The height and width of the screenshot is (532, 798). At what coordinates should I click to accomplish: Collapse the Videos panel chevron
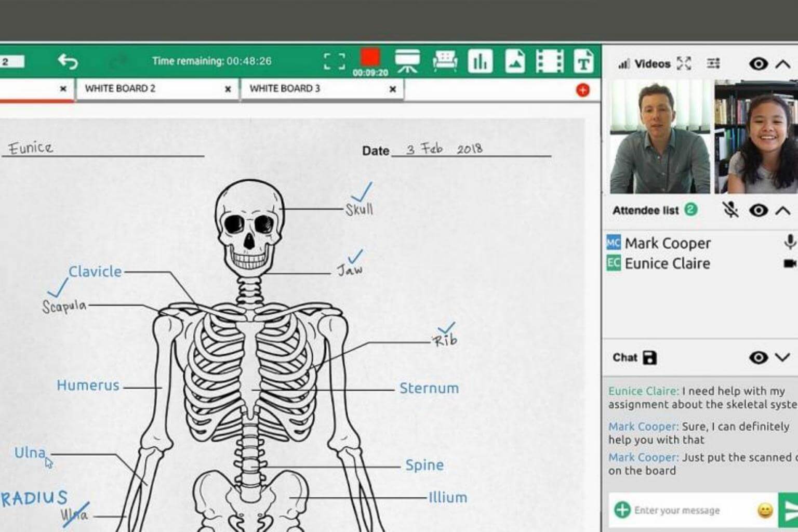pos(782,64)
